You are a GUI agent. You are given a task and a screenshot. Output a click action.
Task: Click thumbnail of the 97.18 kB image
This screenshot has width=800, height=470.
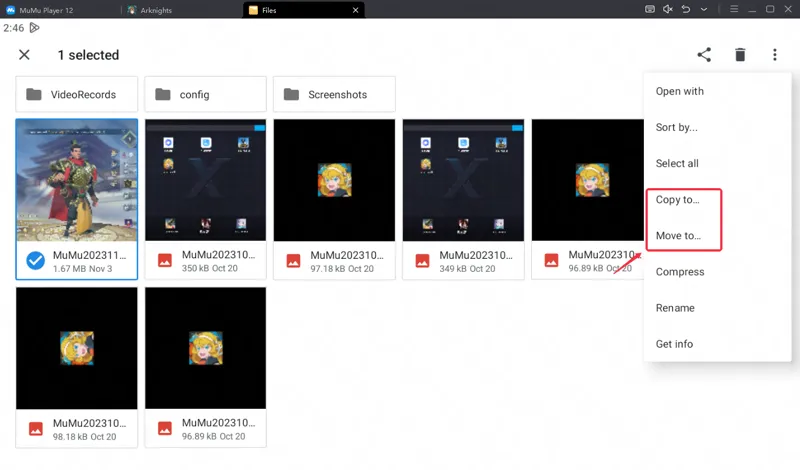coord(334,180)
